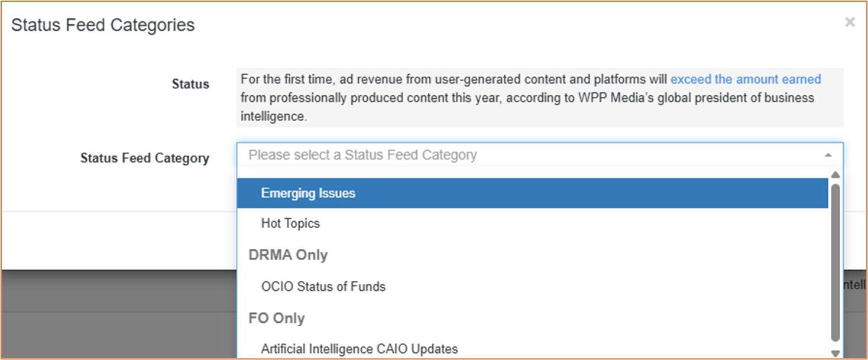Click the FO Only group header
Screen dimensions: 868x360
point(277,319)
